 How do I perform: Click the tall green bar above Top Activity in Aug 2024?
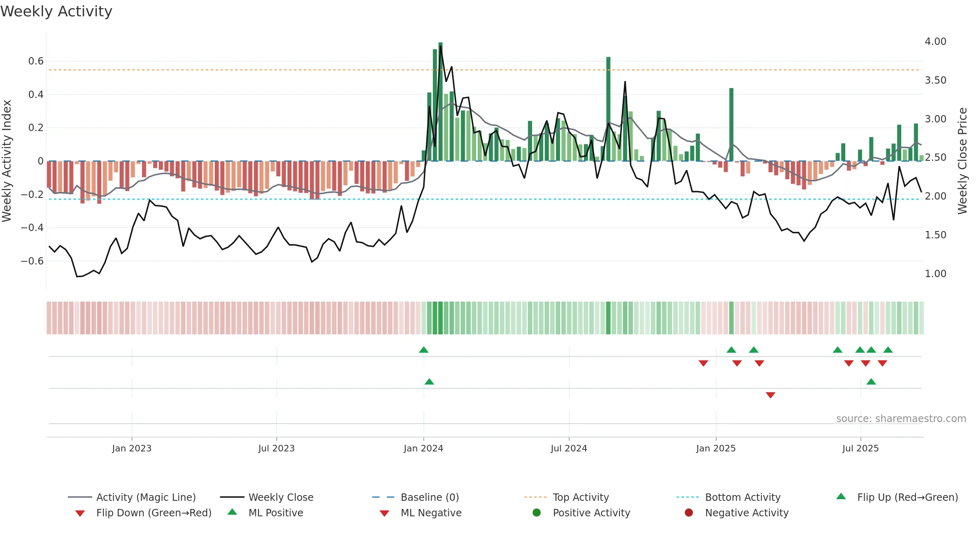point(608,109)
